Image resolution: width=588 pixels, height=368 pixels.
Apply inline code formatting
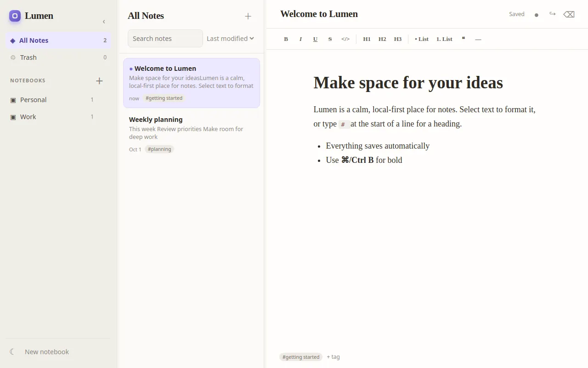345,39
